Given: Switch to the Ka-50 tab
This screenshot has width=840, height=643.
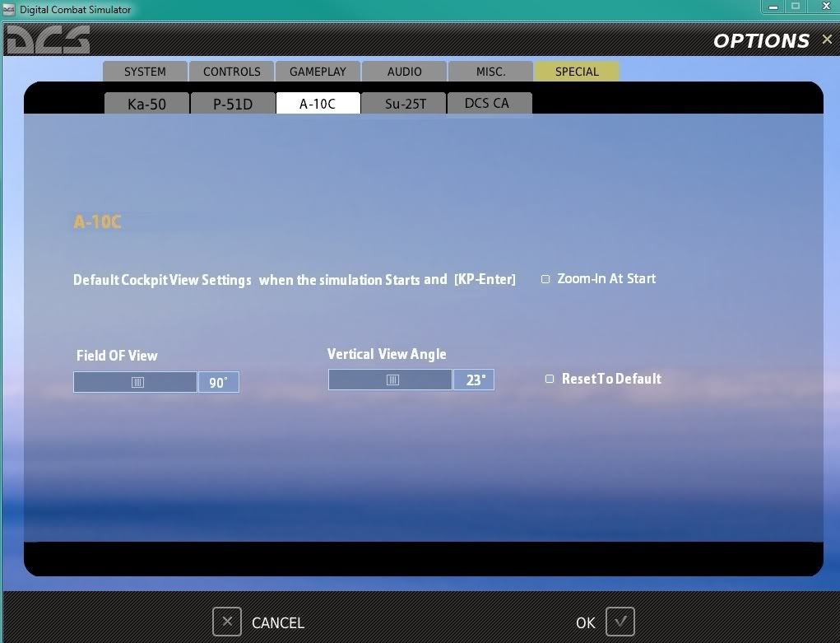Looking at the screenshot, I should [146, 104].
